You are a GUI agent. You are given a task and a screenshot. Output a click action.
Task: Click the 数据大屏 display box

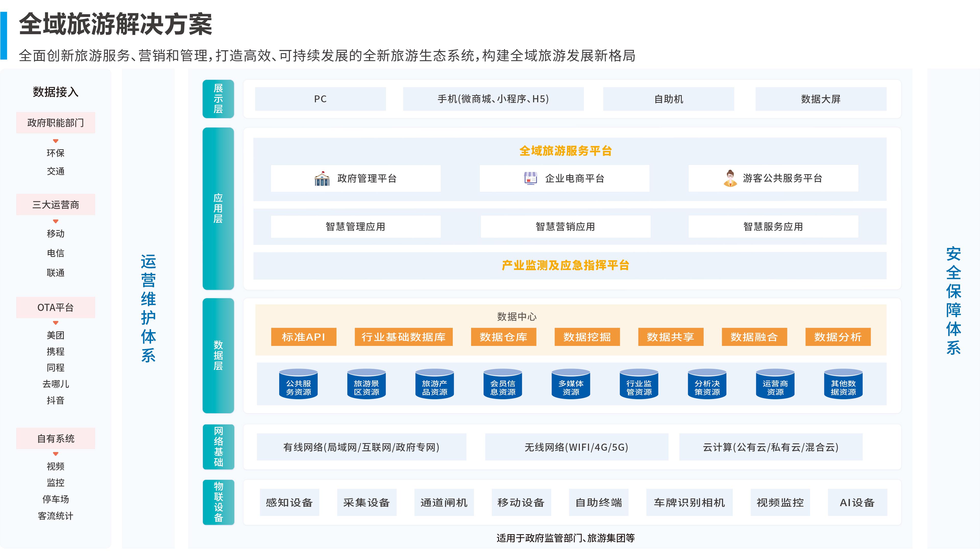[x=820, y=99]
